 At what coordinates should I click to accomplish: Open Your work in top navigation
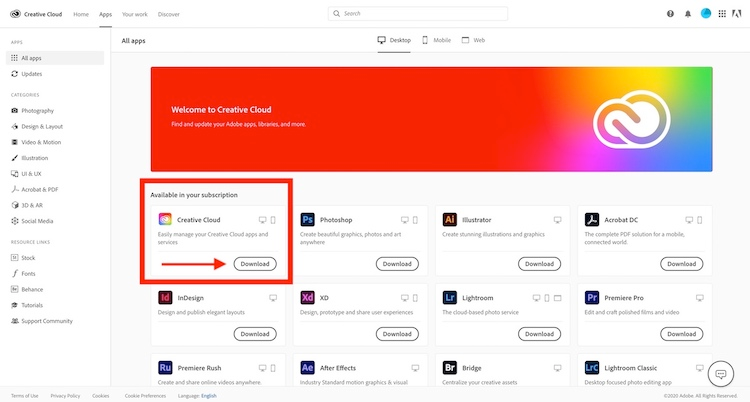pos(134,14)
